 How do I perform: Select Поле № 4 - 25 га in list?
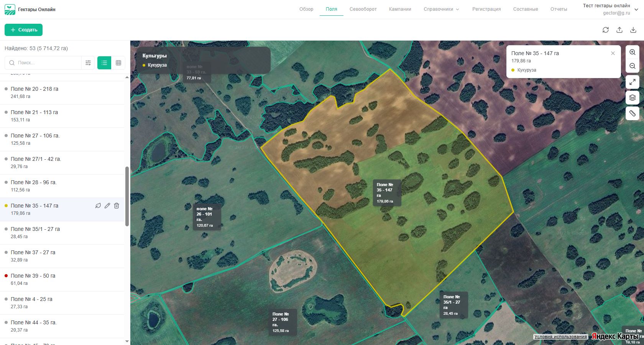(62, 303)
